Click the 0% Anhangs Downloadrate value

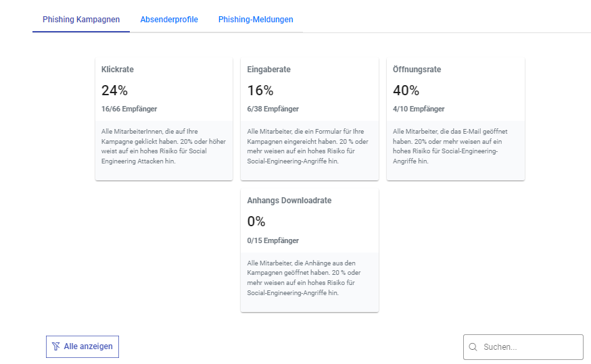(256, 222)
